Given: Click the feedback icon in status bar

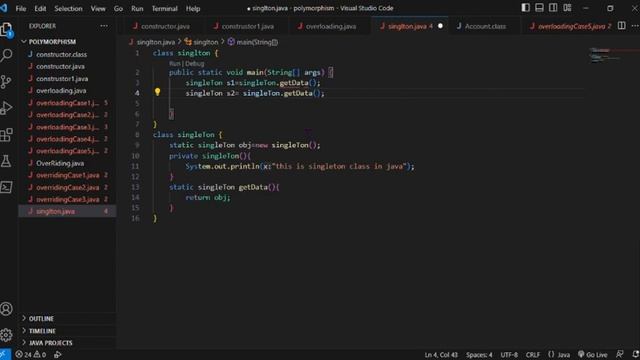Looking at the screenshot, I should [620, 354].
